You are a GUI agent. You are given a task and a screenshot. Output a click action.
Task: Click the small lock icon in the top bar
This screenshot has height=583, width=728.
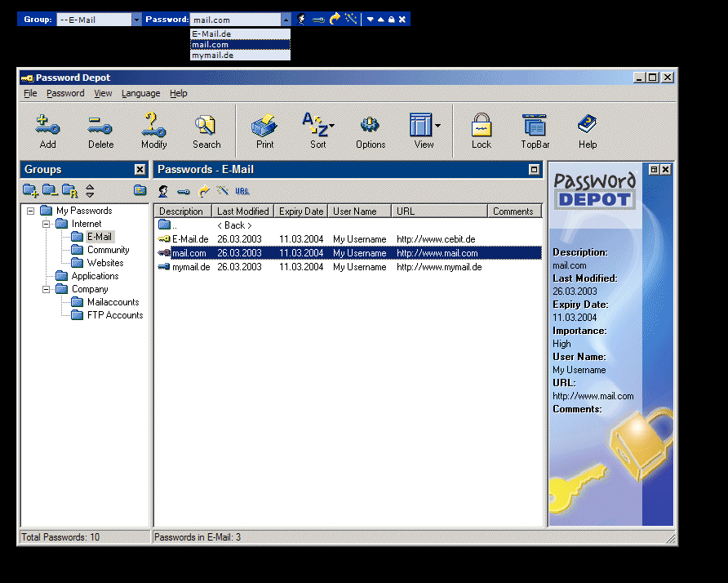[x=392, y=20]
